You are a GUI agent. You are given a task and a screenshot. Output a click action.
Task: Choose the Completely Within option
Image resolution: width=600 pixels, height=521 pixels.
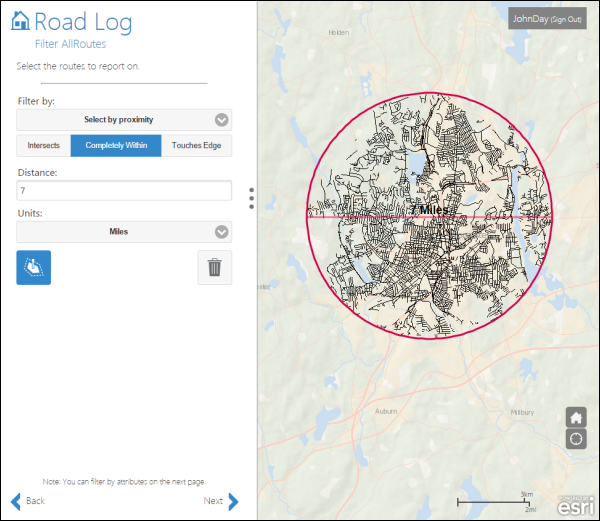115,146
